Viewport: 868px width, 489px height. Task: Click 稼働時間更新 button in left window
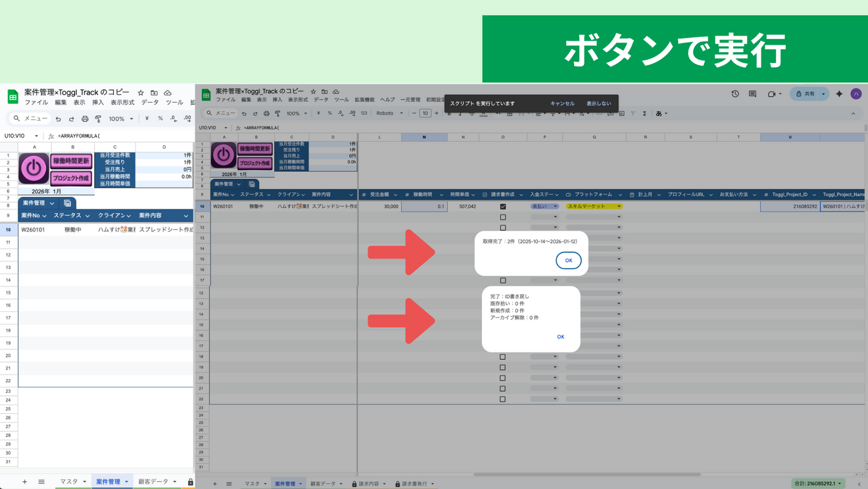[71, 161]
